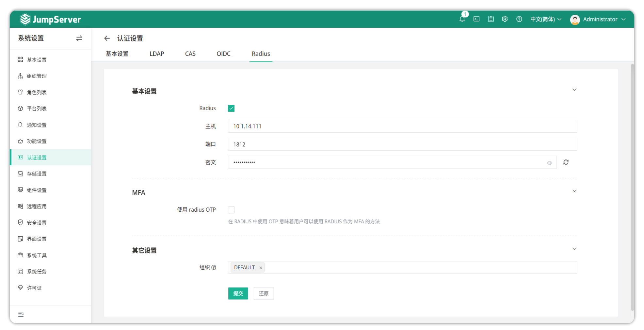Click the back arrow next to 认证设置

point(107,38)
